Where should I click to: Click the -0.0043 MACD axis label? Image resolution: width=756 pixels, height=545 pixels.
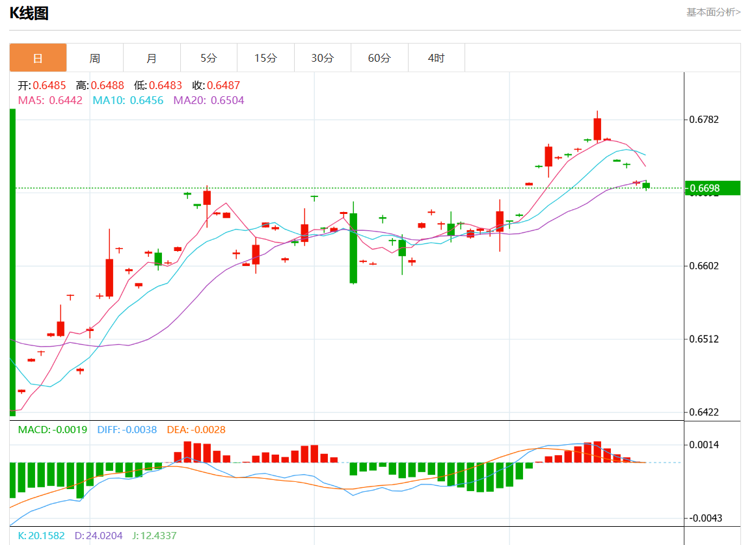pyautogui.click(x=705, y=518)
